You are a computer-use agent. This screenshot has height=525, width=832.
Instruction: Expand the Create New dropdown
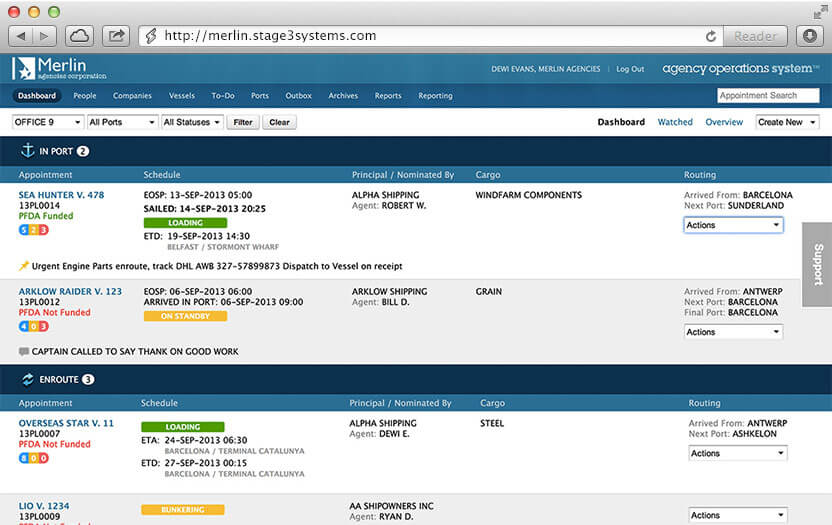[787, 122]
